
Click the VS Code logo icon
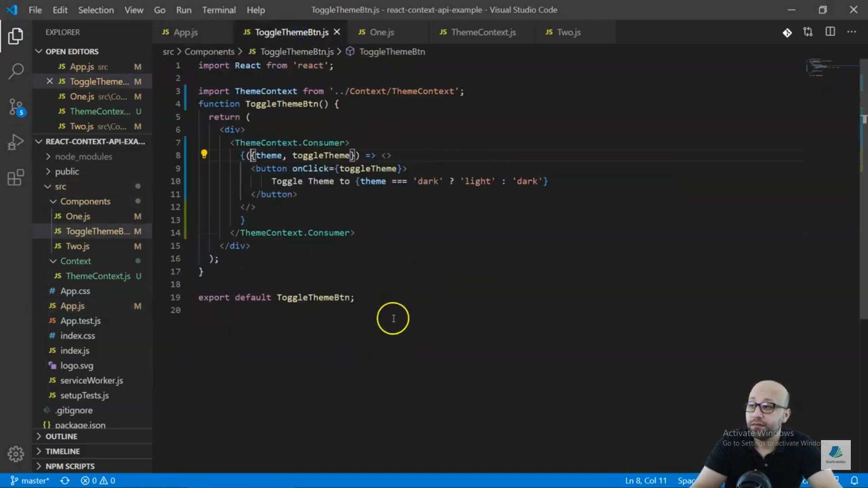coord(12,9)
